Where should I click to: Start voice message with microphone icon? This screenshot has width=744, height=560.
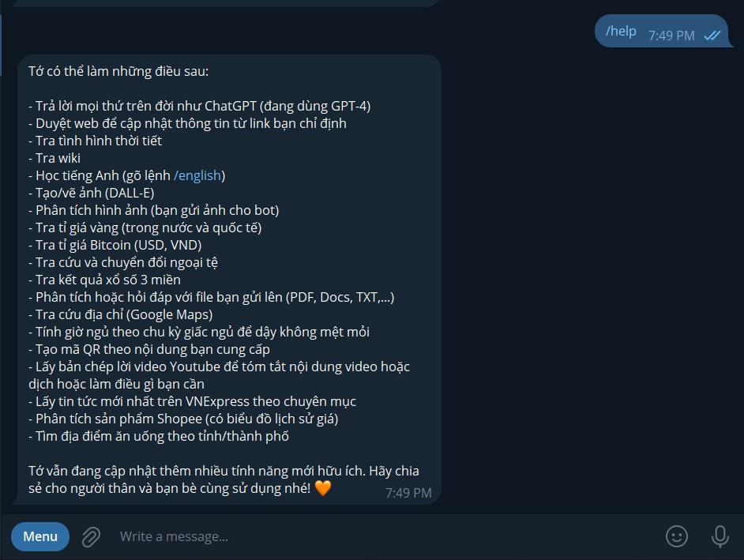tap(720, 537)
